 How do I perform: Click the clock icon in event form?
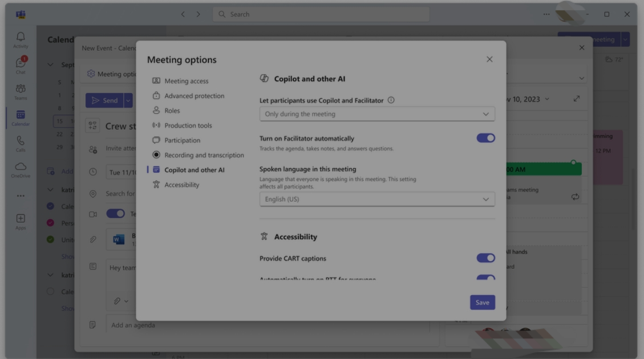pos(93,172)
